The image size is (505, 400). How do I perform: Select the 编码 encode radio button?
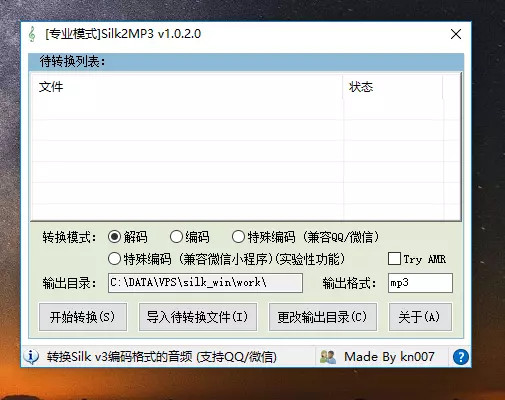coord(176,237)
